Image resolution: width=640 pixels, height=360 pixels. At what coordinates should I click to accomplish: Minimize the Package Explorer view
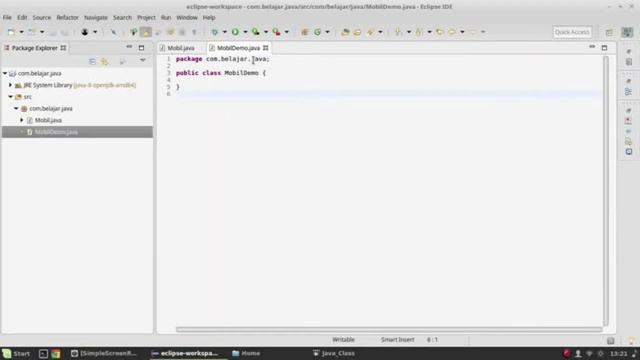(x=129, y=47)
